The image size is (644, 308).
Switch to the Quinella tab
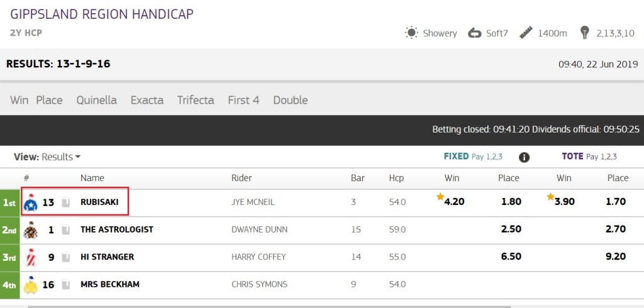point(97,100)
